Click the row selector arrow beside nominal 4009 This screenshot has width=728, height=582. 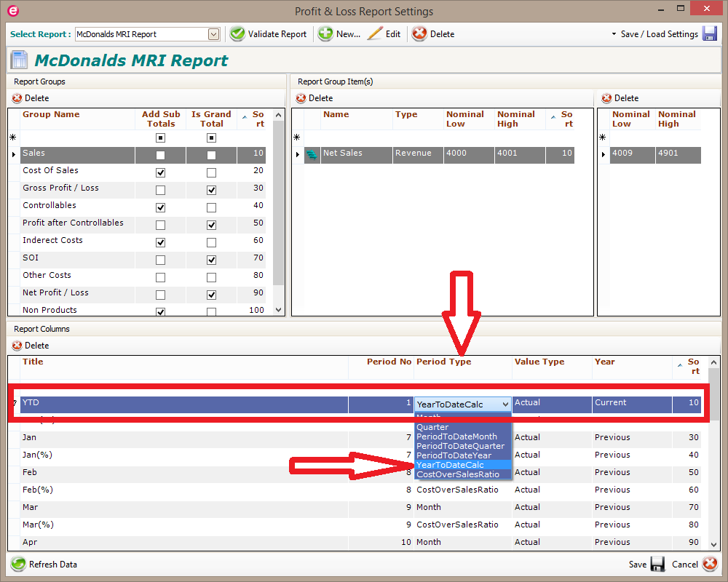[603, 154]
